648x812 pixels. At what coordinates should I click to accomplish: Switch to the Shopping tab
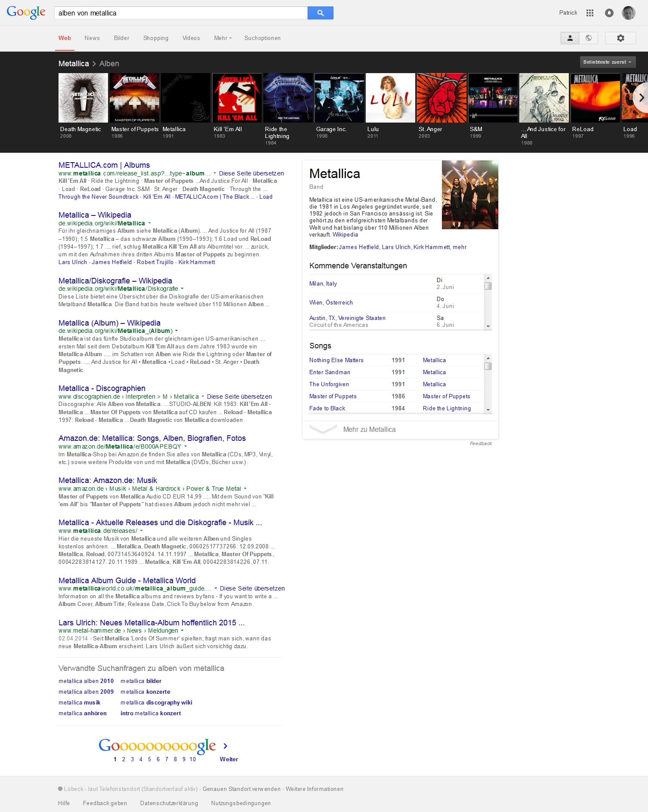[156, 38]
